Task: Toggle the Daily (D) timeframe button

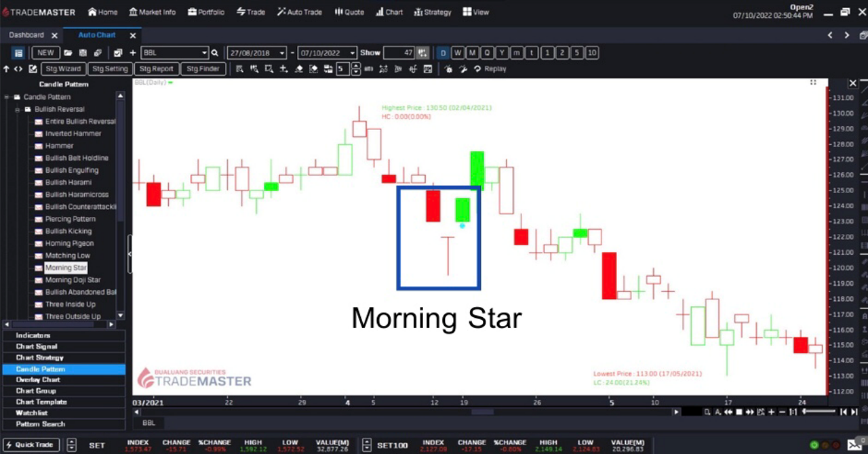Action: point(442,53)
